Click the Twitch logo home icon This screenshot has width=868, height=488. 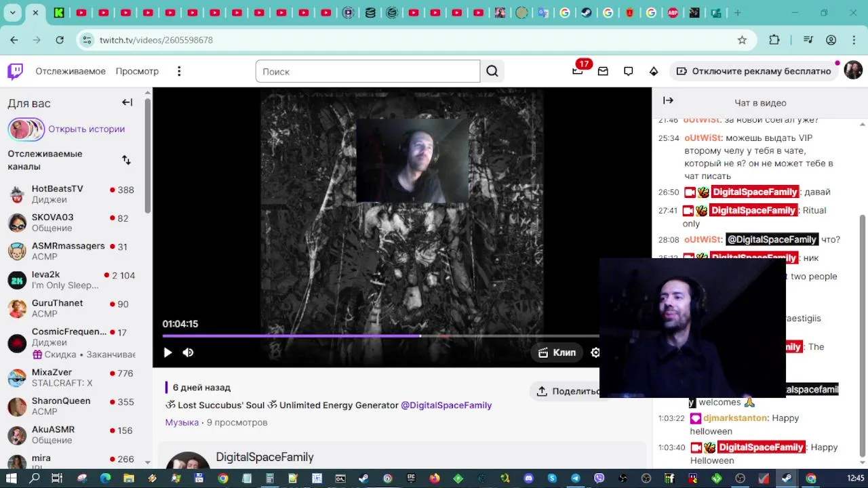point(15,71)
